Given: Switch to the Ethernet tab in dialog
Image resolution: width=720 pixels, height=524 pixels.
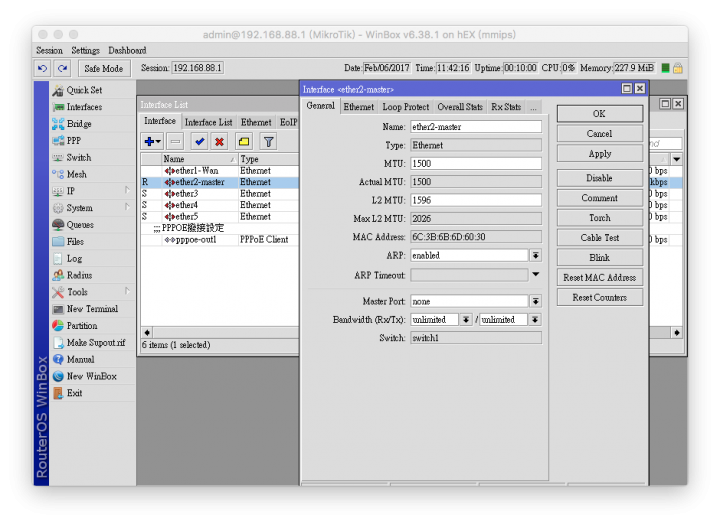Looking at the screenshot, I should [359, 107].
